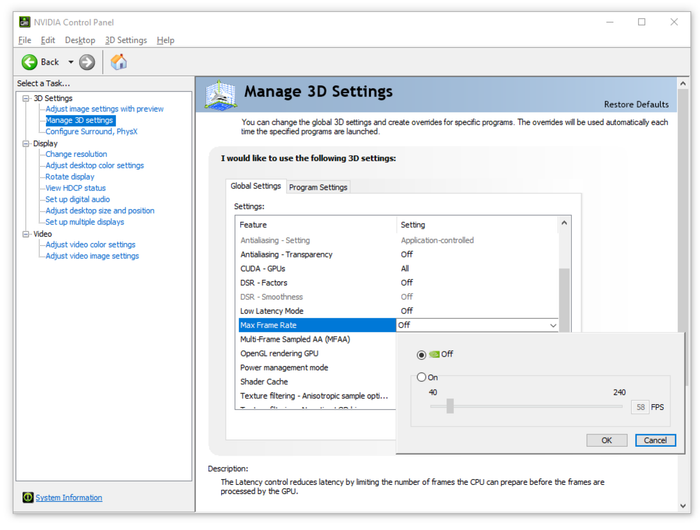Open Adjust desktop color settings

[95, 165]
